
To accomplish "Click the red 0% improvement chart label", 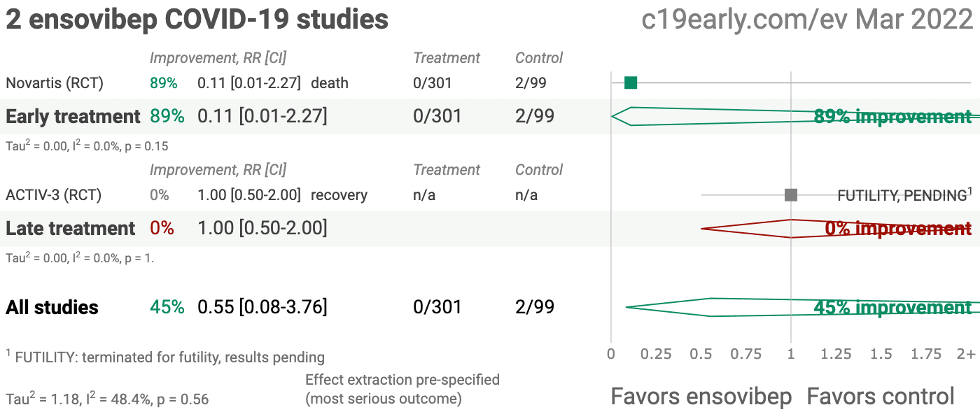I will (898, 229).
